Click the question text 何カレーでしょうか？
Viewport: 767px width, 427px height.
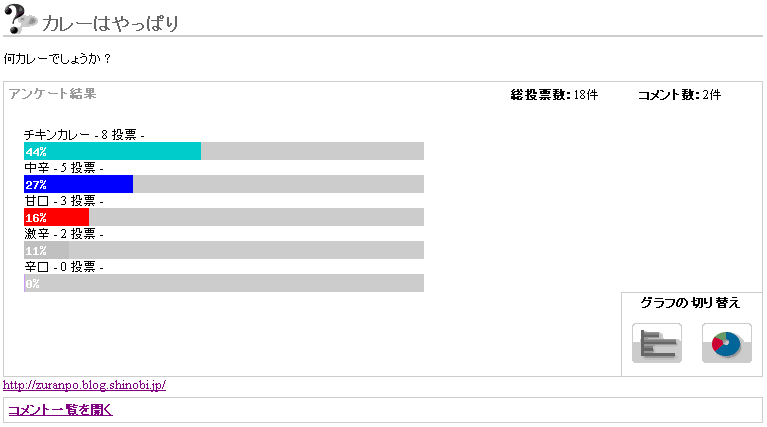(58, 59)
